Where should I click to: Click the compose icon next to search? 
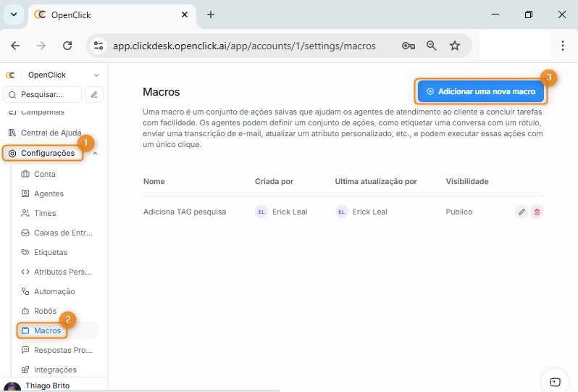point(94,94)
